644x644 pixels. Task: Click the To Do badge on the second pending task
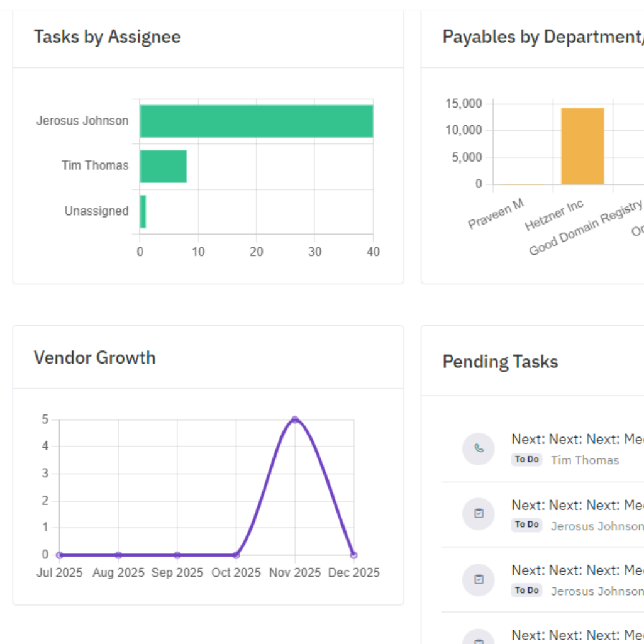(526, 525)
